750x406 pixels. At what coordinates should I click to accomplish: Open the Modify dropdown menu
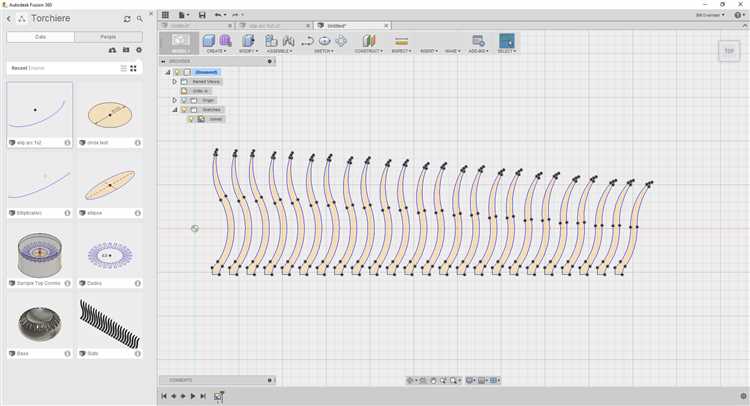click(248, 51)
